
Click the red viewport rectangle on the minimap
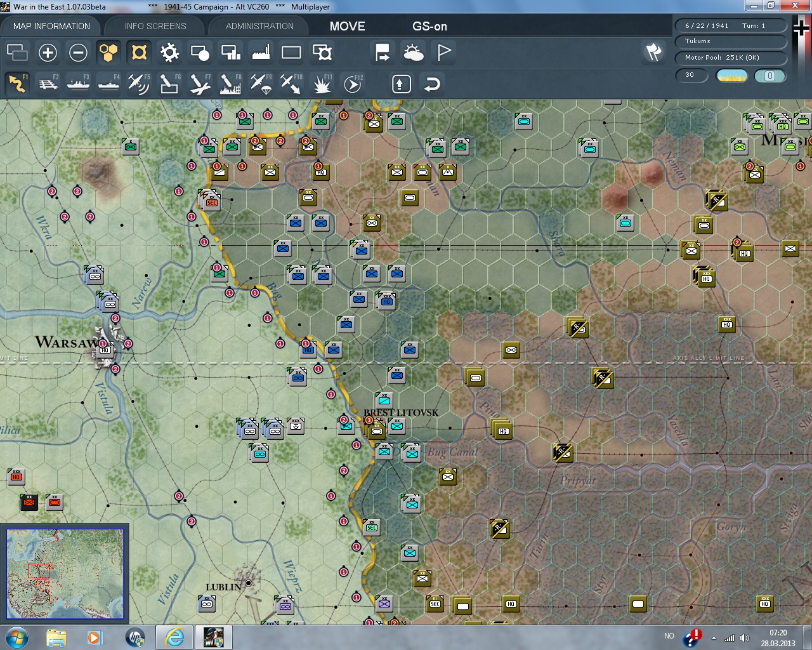click(x=39, y=570)
